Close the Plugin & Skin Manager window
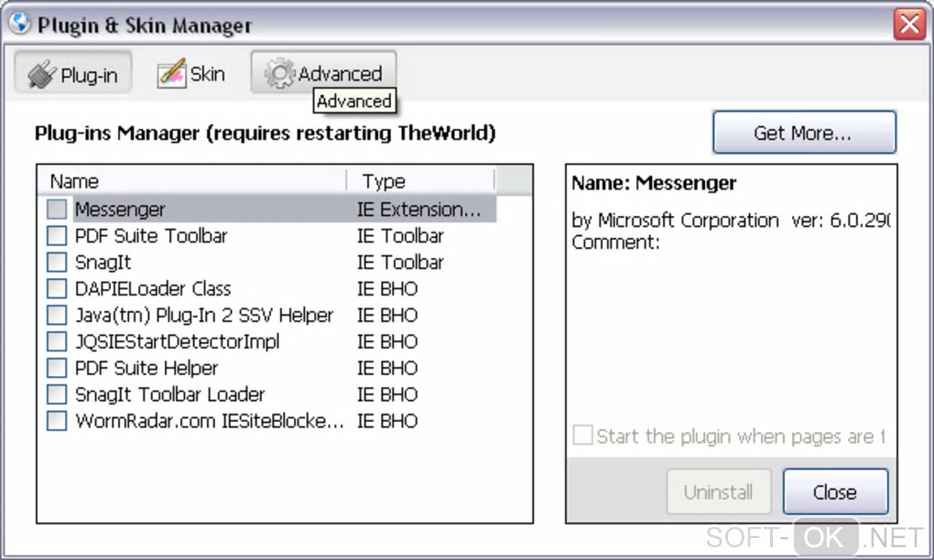 click(909, 25)
